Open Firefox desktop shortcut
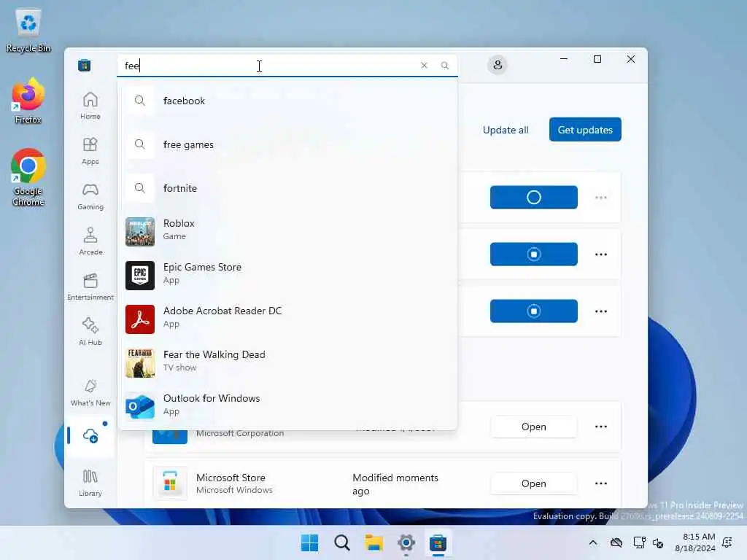 click(x=28, y=101)
